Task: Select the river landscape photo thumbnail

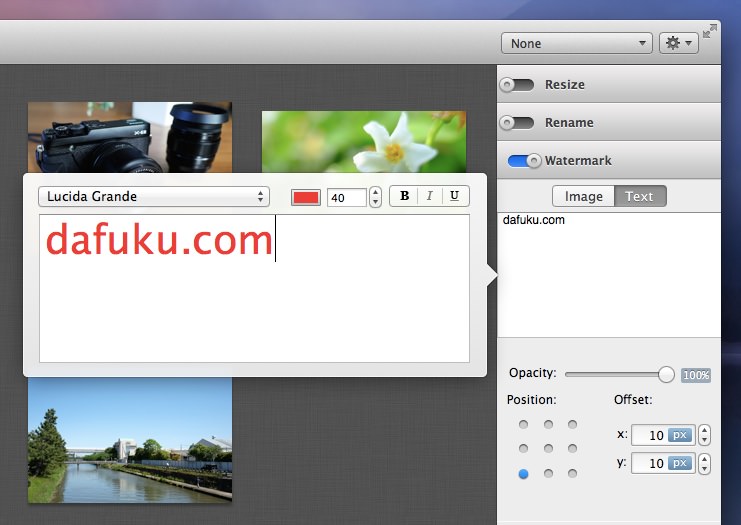Action: tap(130, 440)
